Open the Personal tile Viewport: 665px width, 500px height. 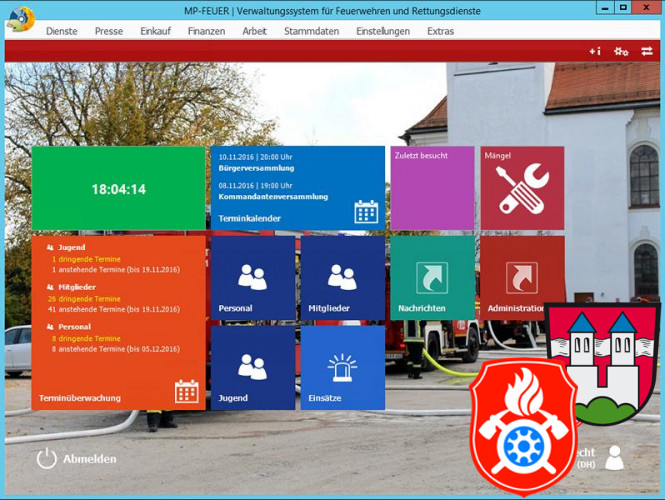pos(252,278)
